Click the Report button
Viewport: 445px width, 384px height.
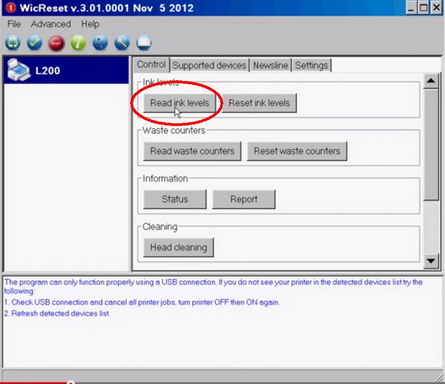pyautogui.click(x=244, y=199)
